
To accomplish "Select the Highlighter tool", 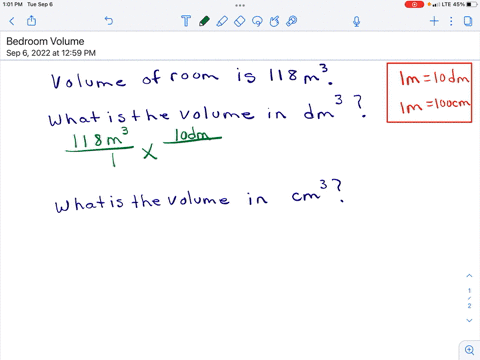I will tap(222, 21).
